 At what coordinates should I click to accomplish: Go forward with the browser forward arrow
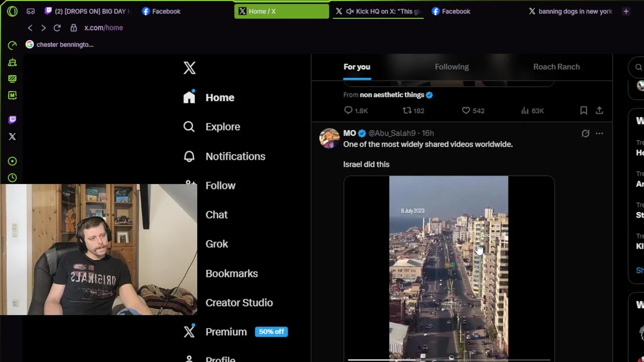(43, 28)
